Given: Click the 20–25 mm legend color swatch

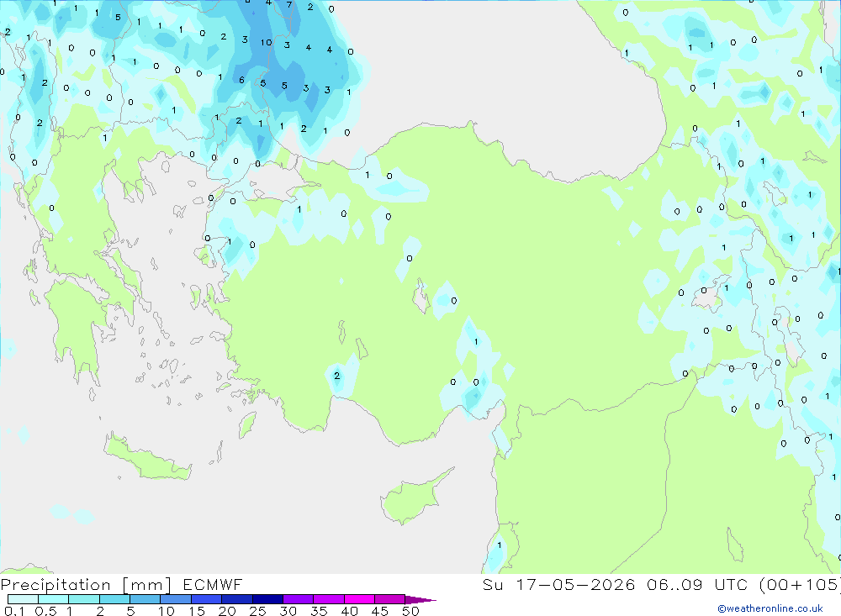Looking at the screenshot, I should (237, 599).
